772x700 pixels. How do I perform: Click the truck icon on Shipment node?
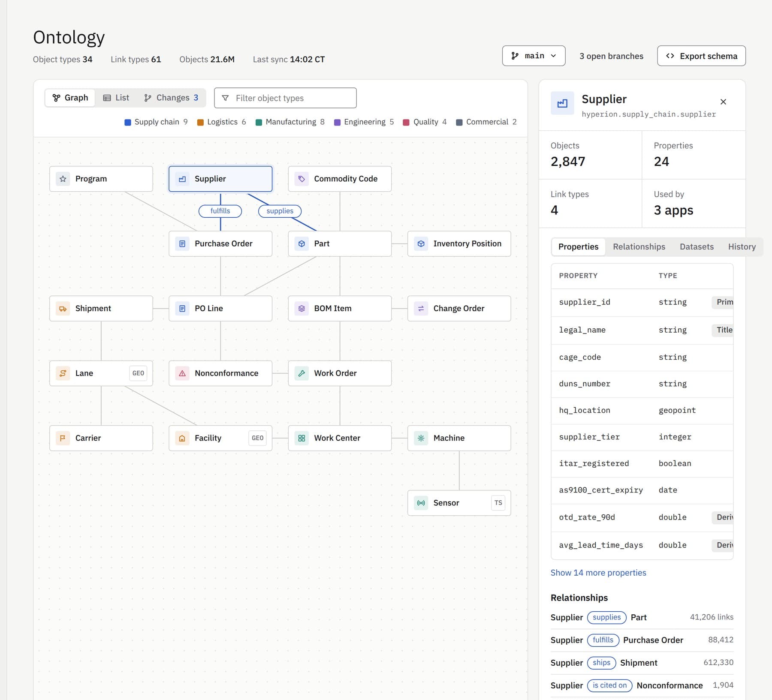click(63, 308)
